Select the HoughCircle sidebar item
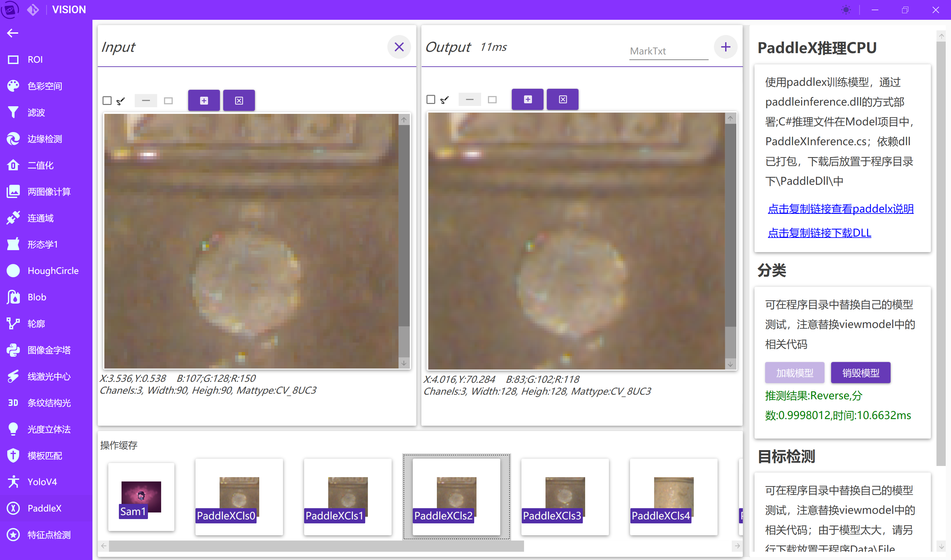This screenshot has width=951, height=560. coord(53,271)
